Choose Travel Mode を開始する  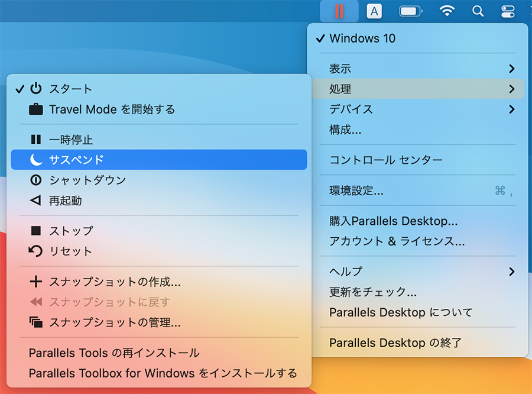[159, 109]
